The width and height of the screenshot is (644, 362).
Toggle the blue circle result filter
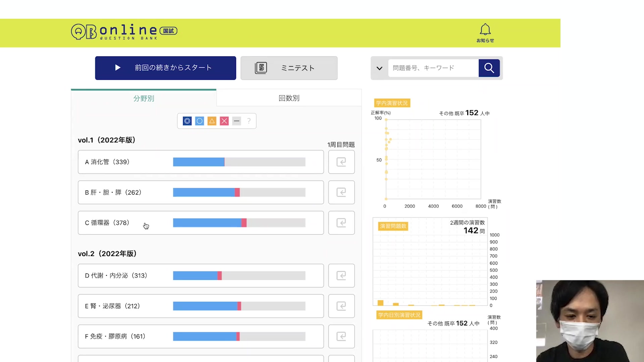[x=200, y=121]
